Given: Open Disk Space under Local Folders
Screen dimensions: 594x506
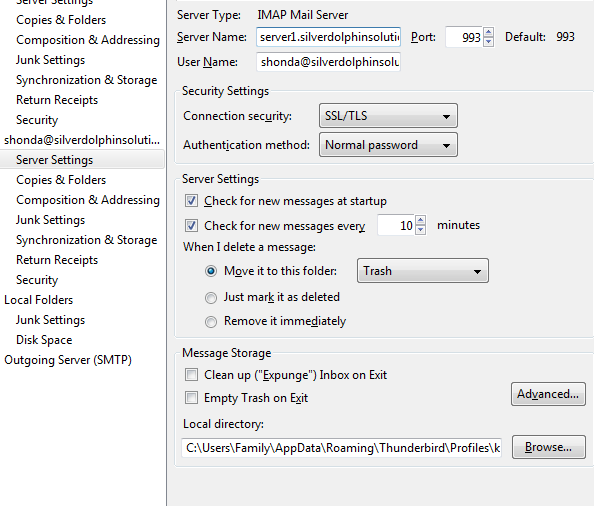Looking at the screenshot, I should tap(44, 340).
